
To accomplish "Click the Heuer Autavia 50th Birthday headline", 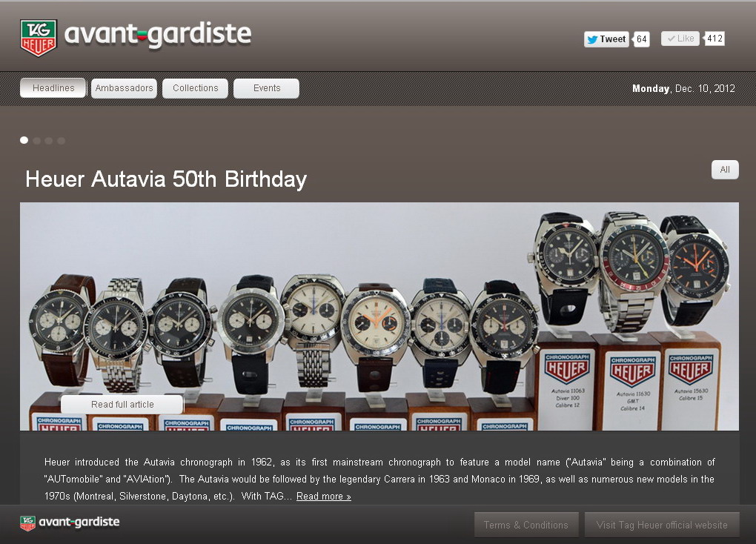I will pos(166,179).
